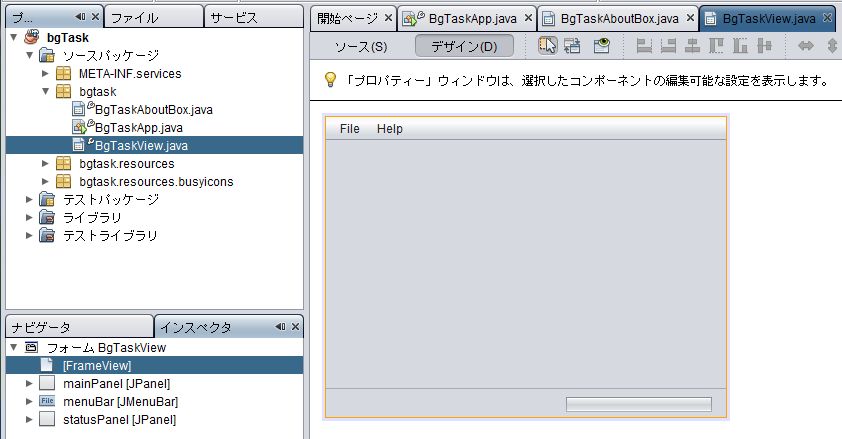Open the BgTaskAboutBox.java editor tab
Viewport: 842px width, 439px height.
pyautogui.click(x=610, y=18)
